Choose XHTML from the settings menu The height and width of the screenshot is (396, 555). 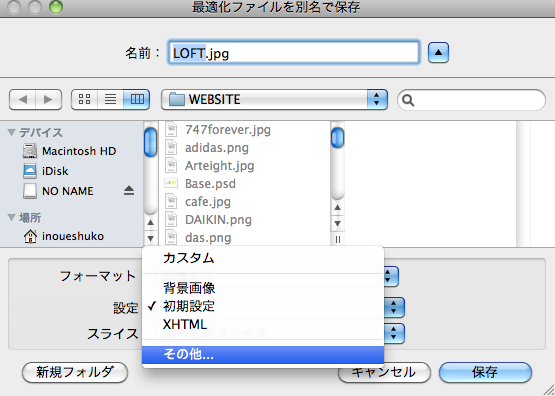pyautogui.click(x=263, y=324)
